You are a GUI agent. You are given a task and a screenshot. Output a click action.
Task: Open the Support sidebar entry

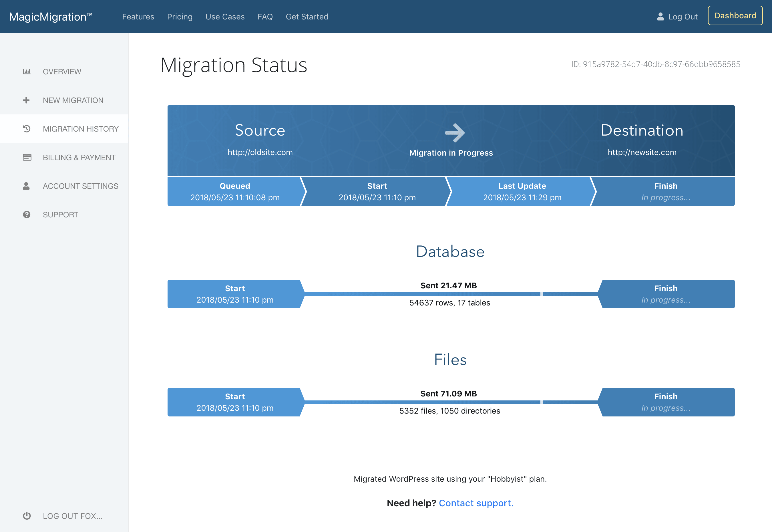[x=64, y=215]
